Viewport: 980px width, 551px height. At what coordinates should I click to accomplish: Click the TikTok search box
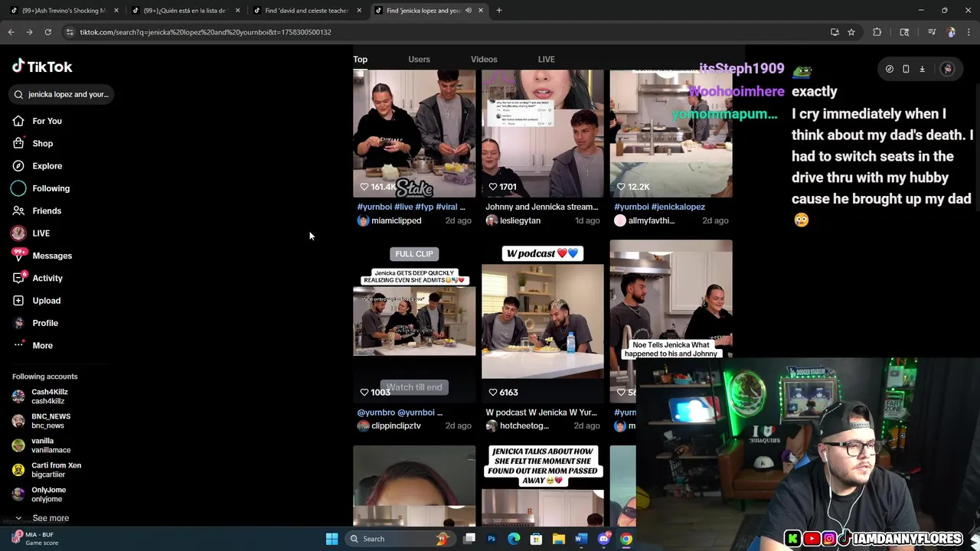[x=61, y=94]
